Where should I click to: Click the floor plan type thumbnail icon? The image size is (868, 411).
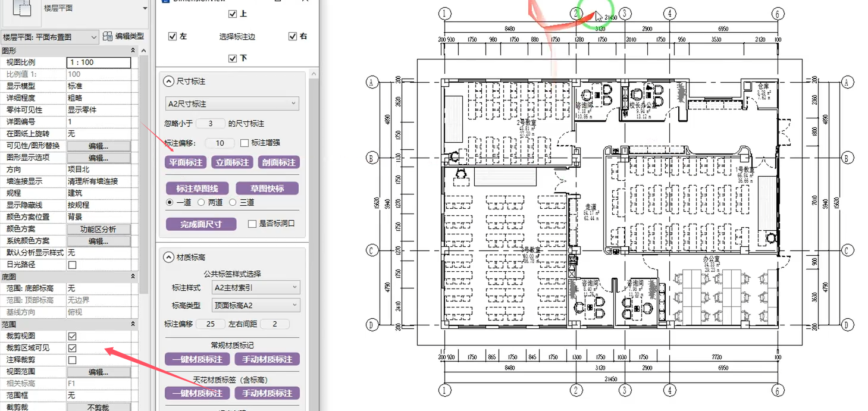(22, 8)
